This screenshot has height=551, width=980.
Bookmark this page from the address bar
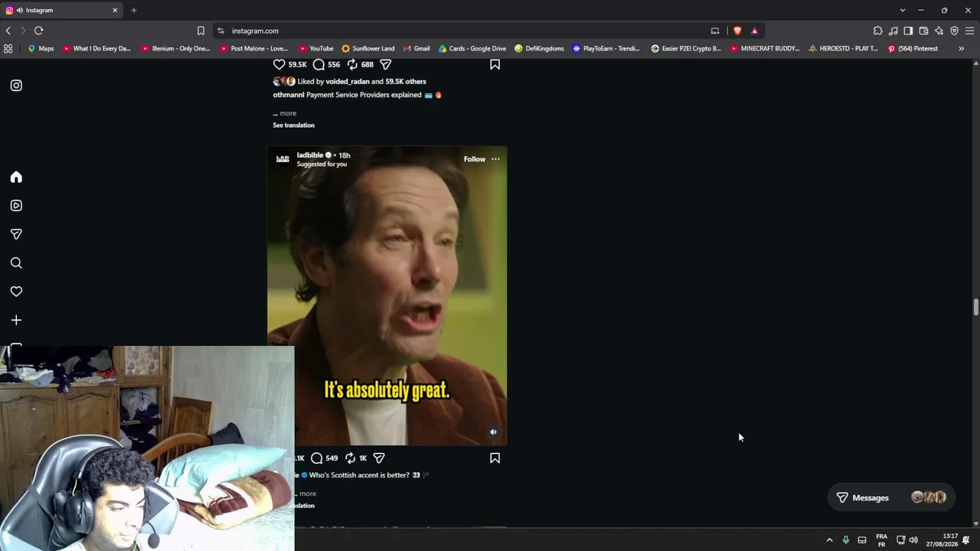[x=201, y=31]
